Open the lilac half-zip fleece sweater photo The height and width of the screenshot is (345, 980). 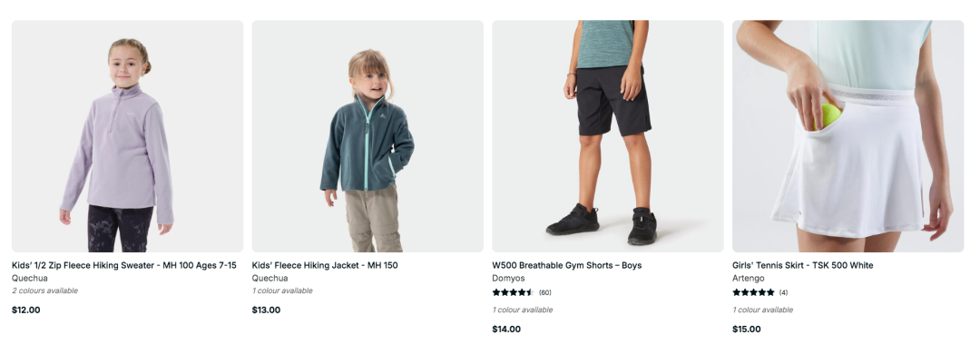(x=128, y=136)
